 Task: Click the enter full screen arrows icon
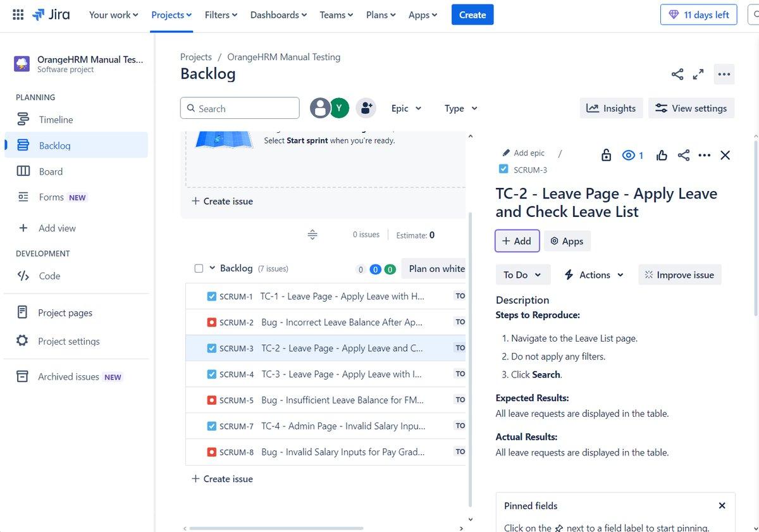tap(698, 75)
